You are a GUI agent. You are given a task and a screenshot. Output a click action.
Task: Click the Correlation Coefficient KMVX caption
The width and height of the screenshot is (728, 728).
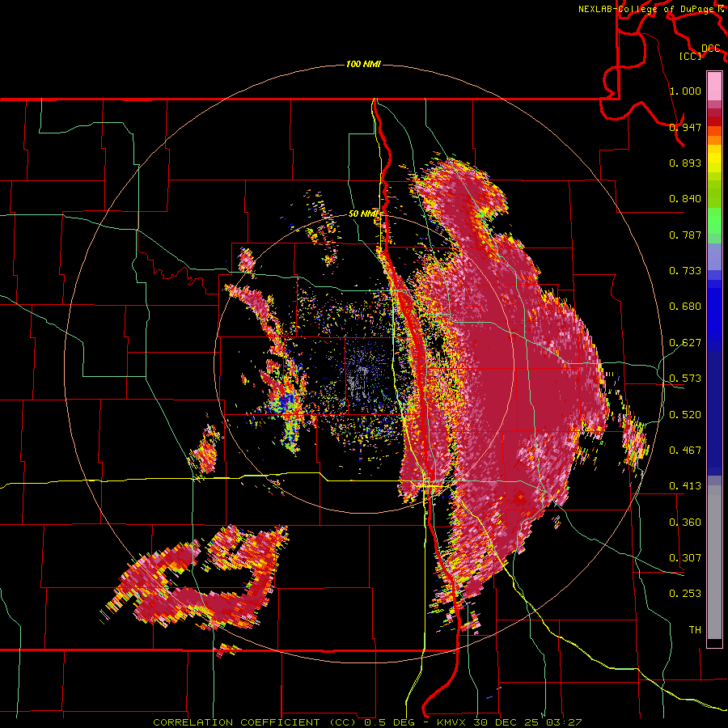click(367, 722)
